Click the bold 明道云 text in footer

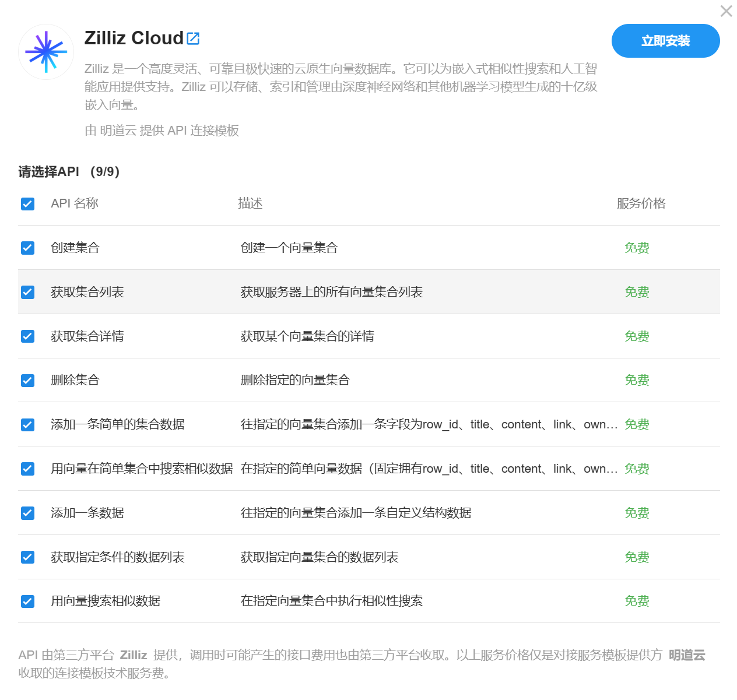pyautogui.click(x=687, y=655)
